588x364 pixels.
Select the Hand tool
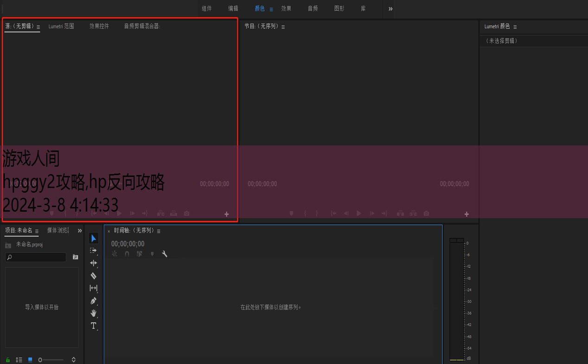[94, 313]
